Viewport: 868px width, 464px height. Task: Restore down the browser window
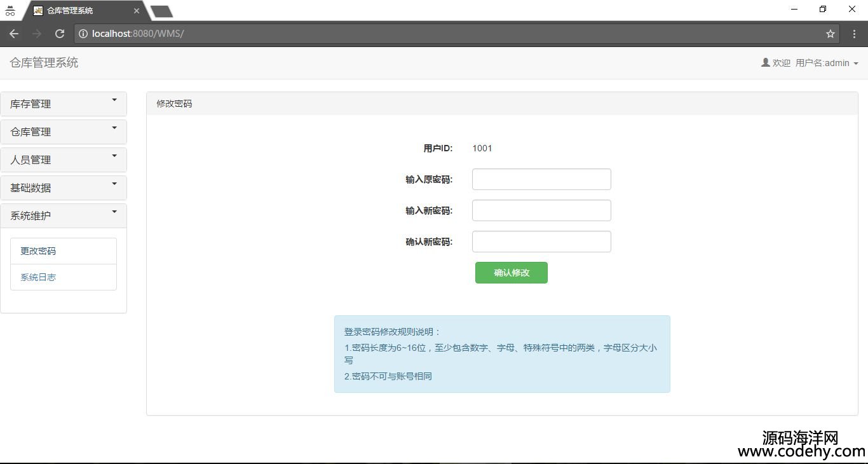[x=823, y=10]
